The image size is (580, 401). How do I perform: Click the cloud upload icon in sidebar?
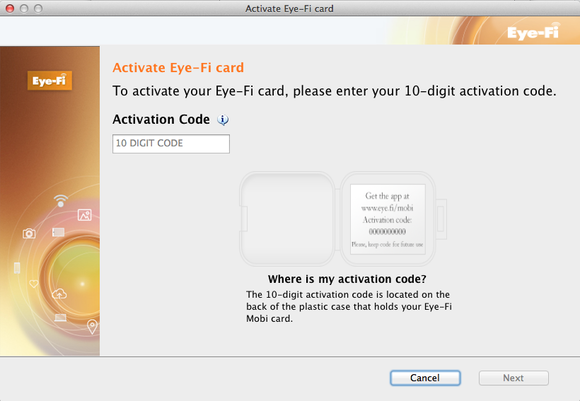(x=59, y=294)
